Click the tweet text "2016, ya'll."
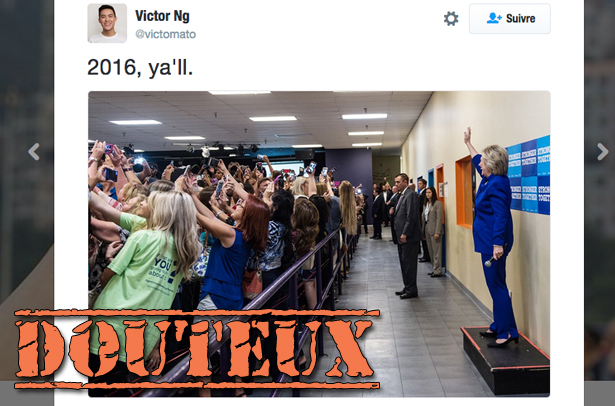 click(140, 67)
